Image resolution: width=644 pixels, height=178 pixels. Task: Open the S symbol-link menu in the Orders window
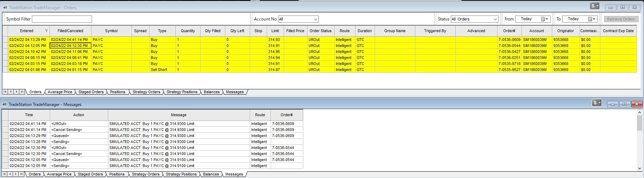(595, 6)
